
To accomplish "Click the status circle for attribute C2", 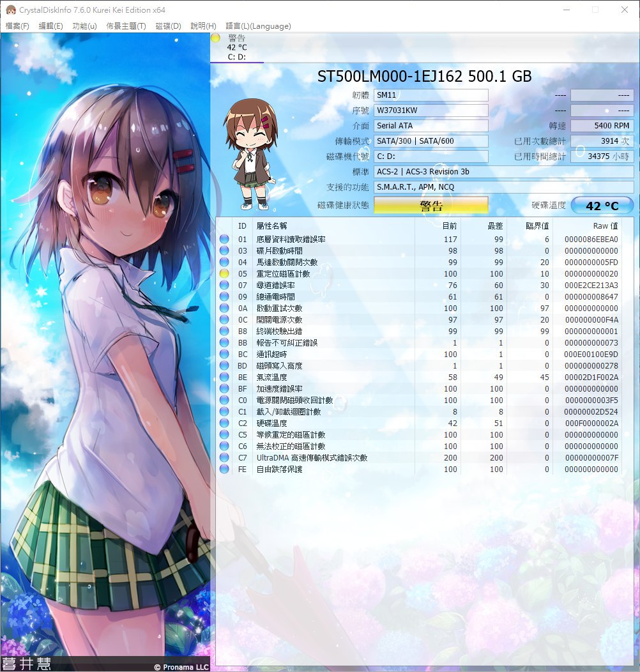I will (224, 423).
